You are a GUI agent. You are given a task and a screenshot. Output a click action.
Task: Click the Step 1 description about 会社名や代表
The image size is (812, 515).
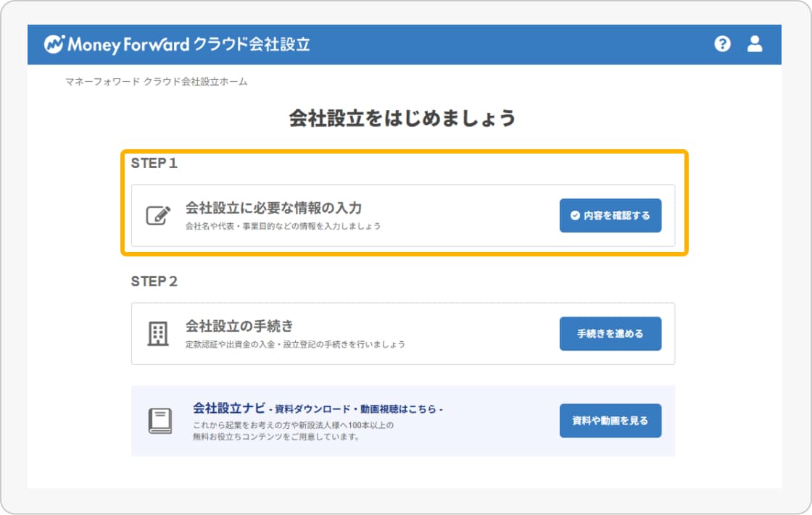[x=283, y=226]
